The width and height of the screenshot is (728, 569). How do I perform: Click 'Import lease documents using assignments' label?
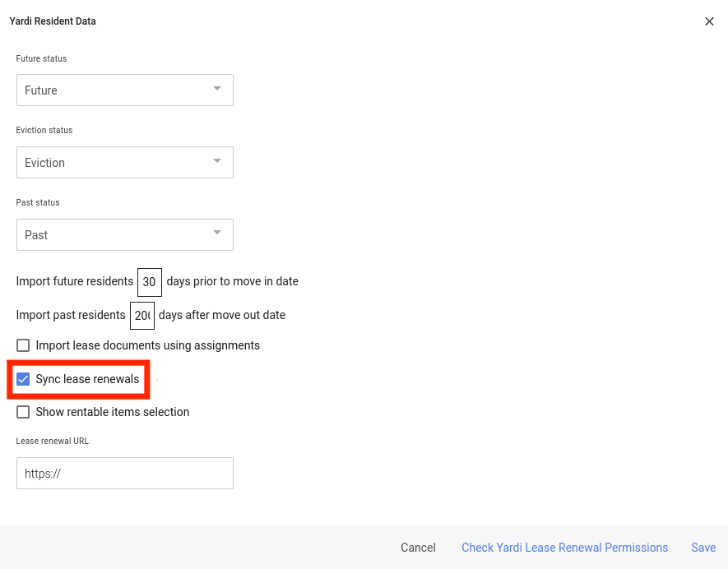coord(148,345)
